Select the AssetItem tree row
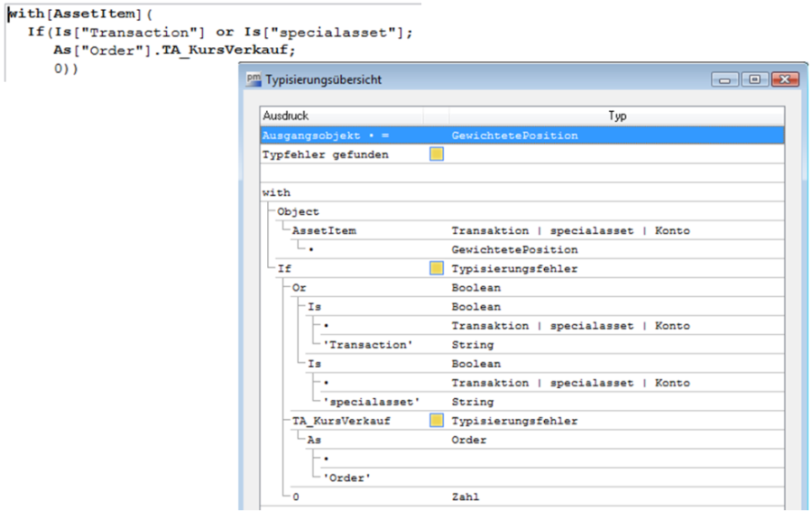The height and width of the screenshot is (511, 812). click(x=324, y=230)
